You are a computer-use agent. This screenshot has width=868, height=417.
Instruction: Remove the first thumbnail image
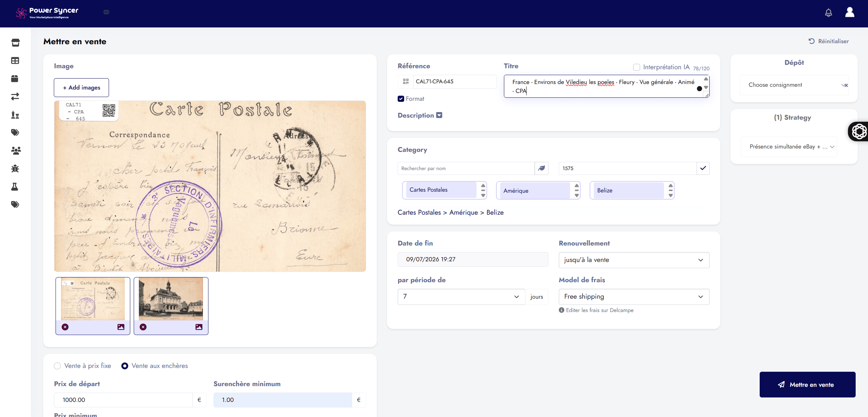pos(65,327)
